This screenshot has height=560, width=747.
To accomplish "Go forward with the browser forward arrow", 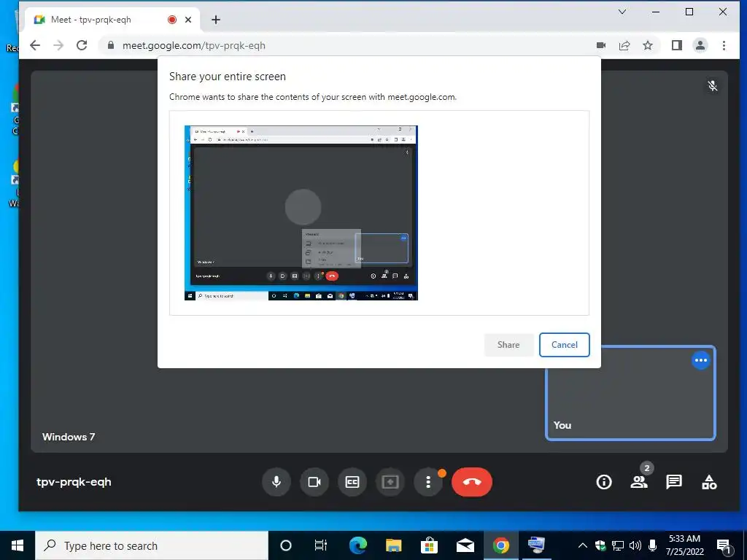I will [58, 45].
